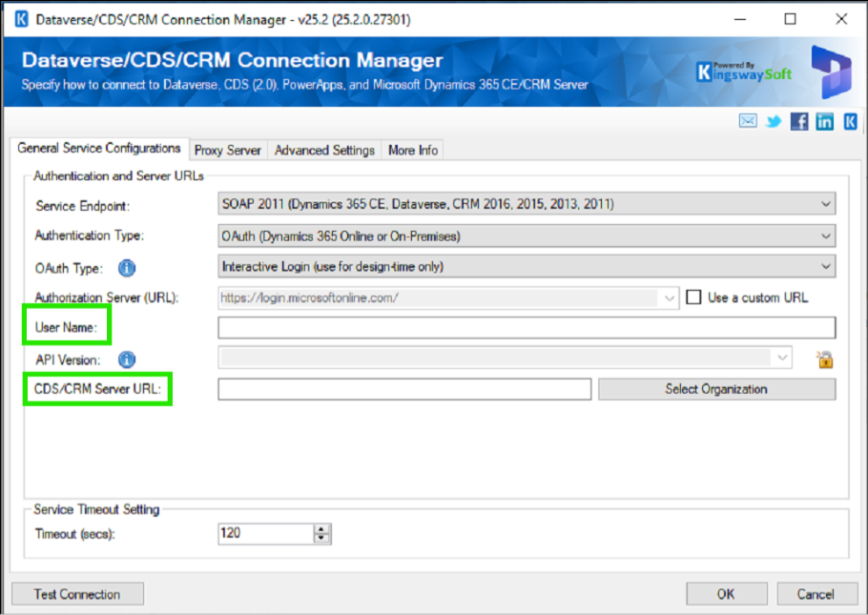868x615 pixels.
Task: Click the 'Service Endpoint:' label
Action: tap(82, 206)
